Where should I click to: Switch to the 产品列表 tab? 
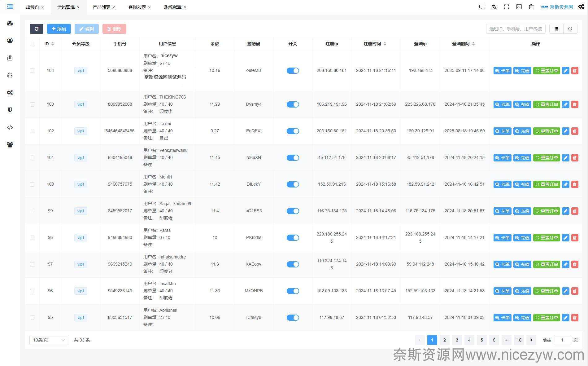pyautogui.click(x=101, y=7)
